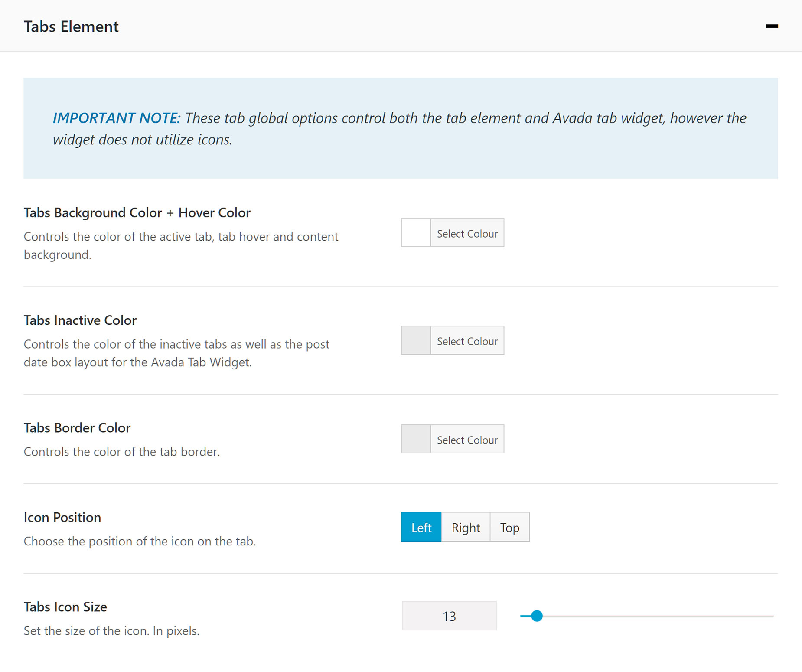This screenshot has width=802, height=672.
Task: Collapse the Tabs Element section minus icon
Action: [772, 26]
